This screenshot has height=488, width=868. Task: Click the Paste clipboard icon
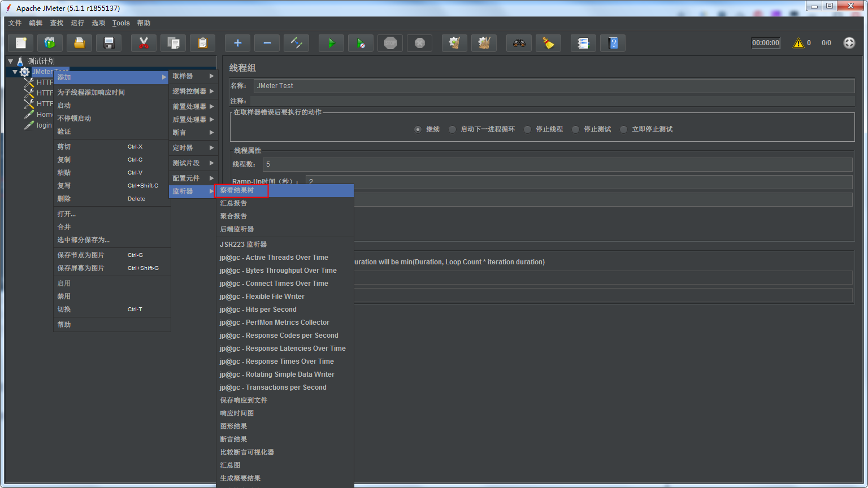coord(202,43)
